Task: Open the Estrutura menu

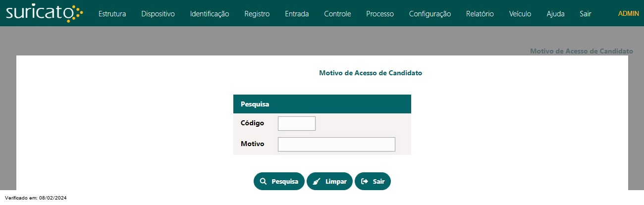Action: [x=112, y=14]
